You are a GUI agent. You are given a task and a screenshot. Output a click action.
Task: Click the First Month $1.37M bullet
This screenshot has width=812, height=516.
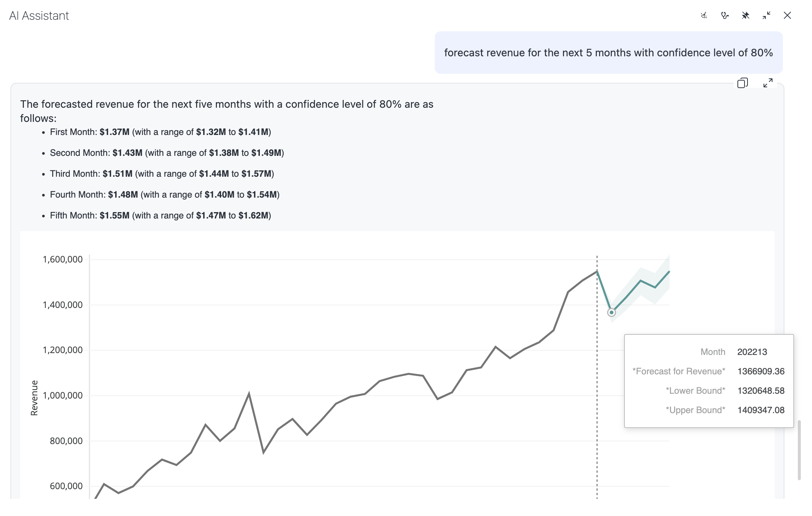(160, 132)
